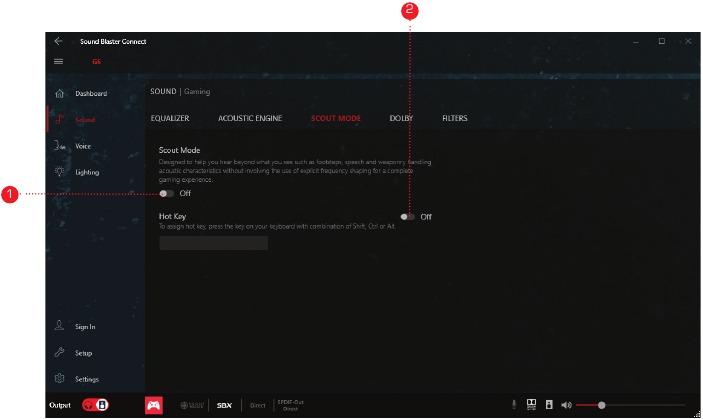703x419 pixels.
Task: Select the Sound music note icon
Action: (59, 119)
